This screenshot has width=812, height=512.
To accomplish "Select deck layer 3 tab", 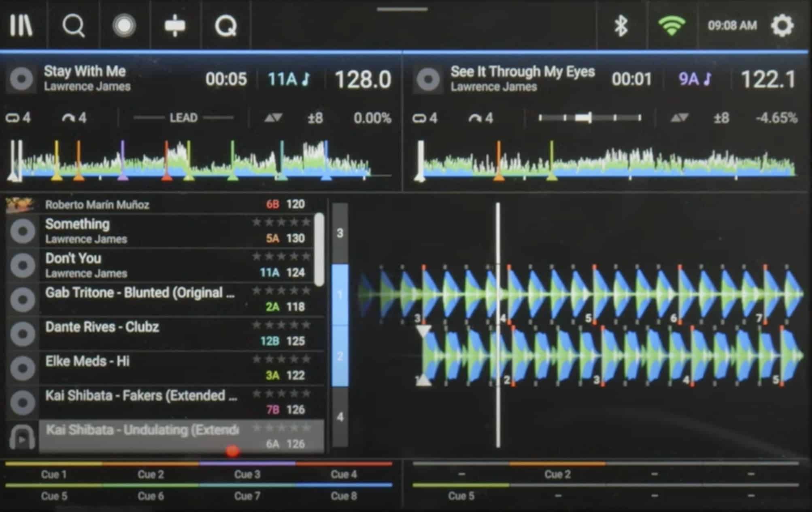I will (340, 233).
